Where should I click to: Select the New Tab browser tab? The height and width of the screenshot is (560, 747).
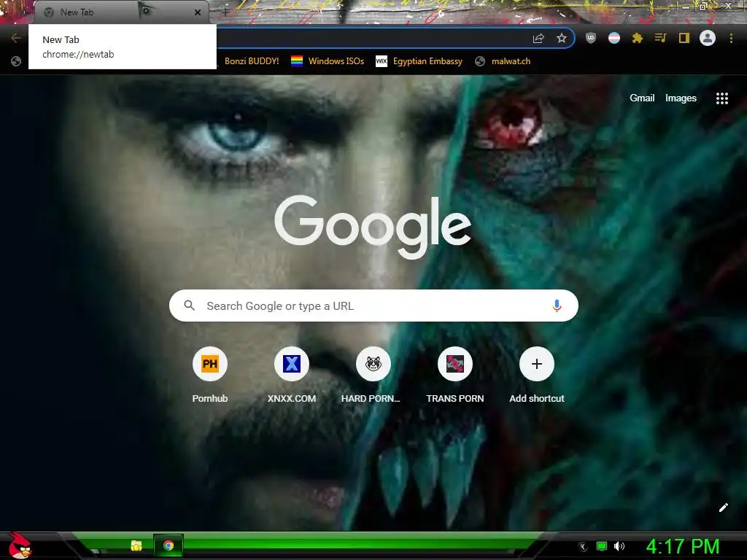coord(122,12)
